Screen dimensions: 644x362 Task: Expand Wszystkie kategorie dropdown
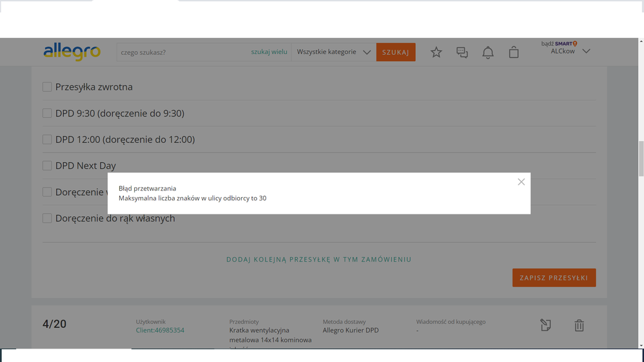pyautogui.click(x=333, y=52)
